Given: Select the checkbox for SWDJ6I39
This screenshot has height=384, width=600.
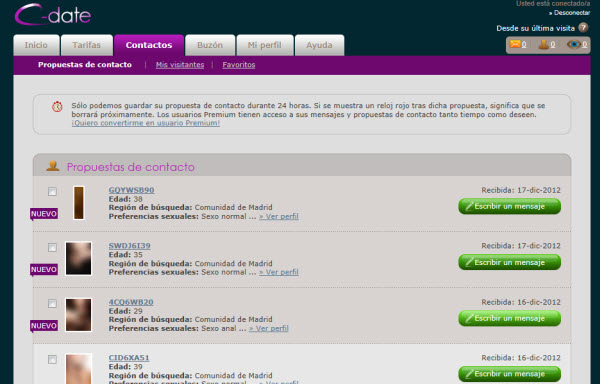Looking at the screenshot, I should click(x=52, y=247).
